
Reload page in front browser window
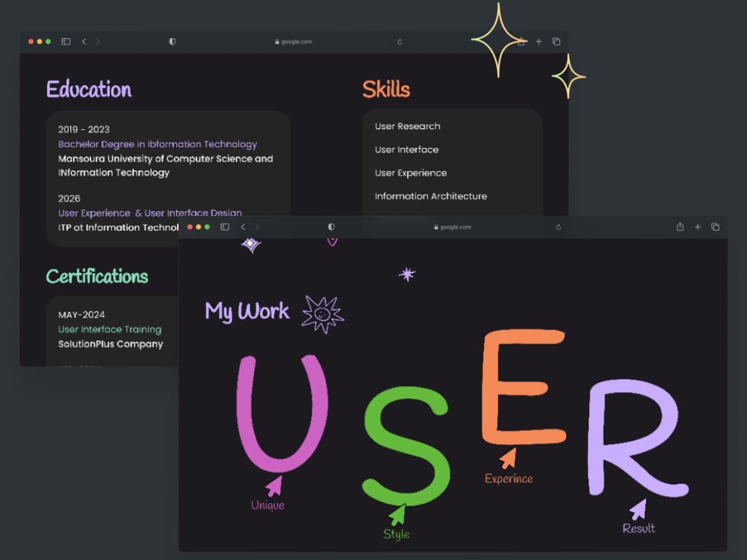[558, 227]
